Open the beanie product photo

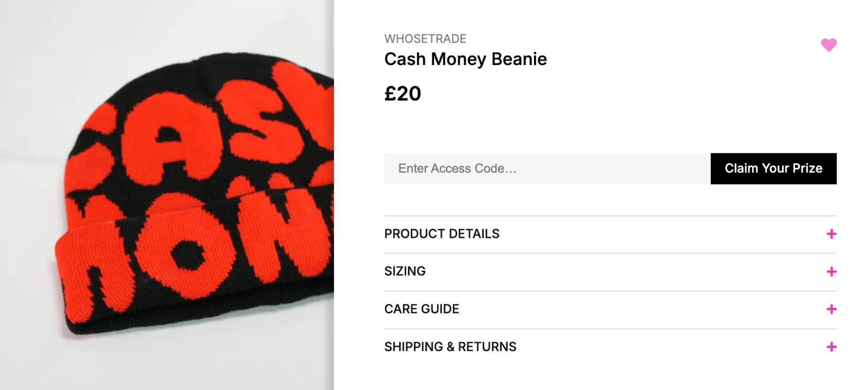(x=167, y=195)
